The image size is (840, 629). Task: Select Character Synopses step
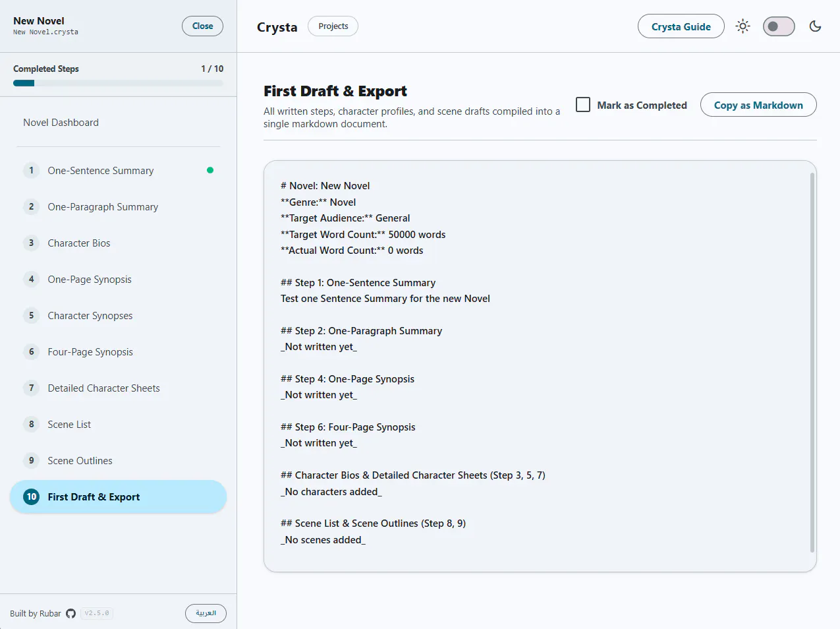(118, 316)
